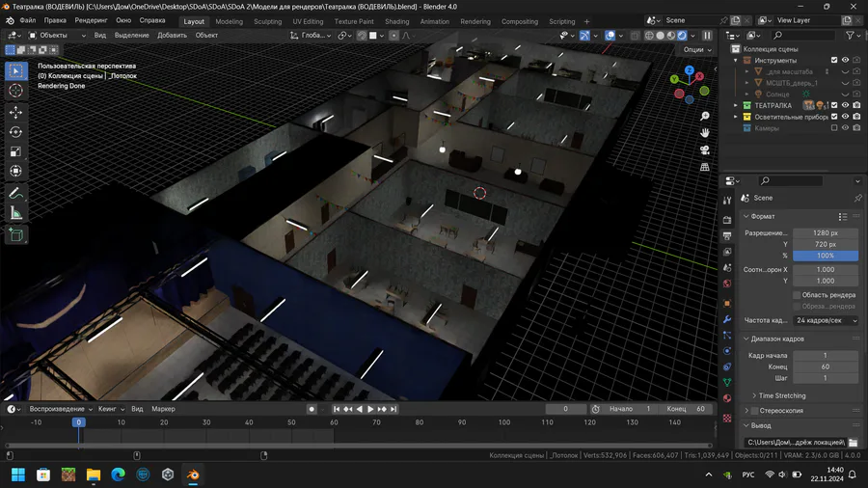The width and height of the screenshot is (868, 488).
Task: Enable the Камеры collection checkbox
Action: [834, 127]
